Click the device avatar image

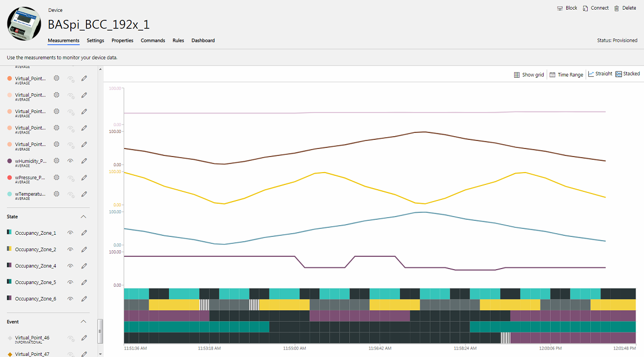24,24
